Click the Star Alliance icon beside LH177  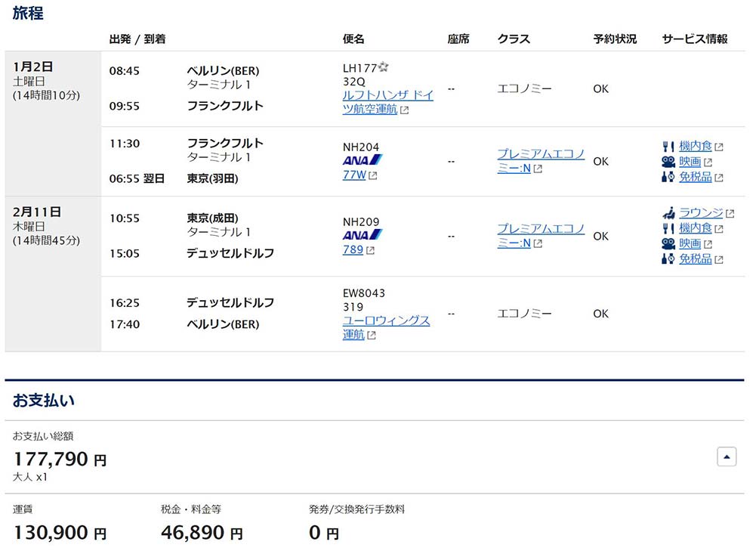pos(384,67)
